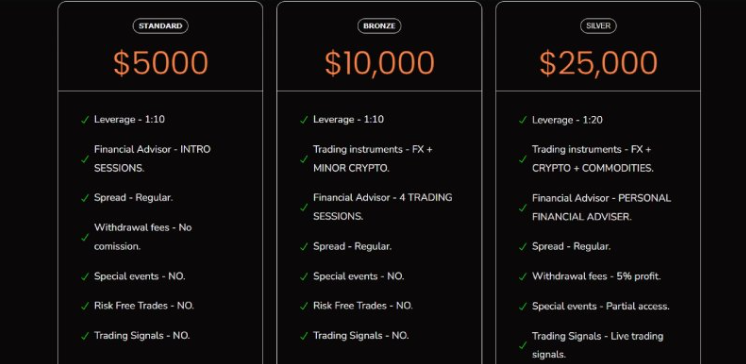Image resolution: width=746 pixels, height=364 pixels.
Task: Click checkmark next to Standard Leverage 1:10
Action: [85, 120]
